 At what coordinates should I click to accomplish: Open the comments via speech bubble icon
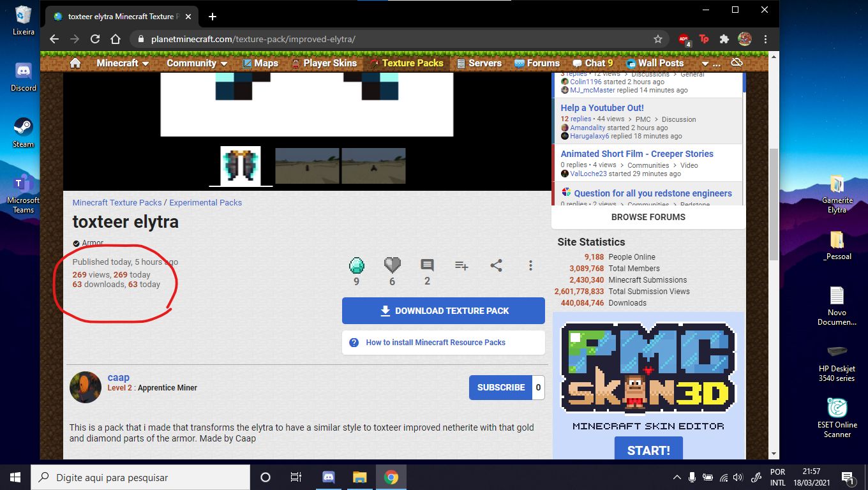[x=427, y=265]
